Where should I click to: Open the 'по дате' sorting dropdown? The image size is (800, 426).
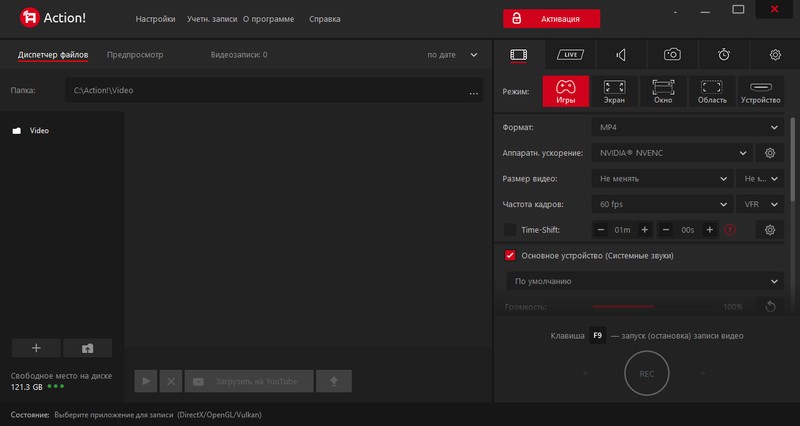pos(453,55)
